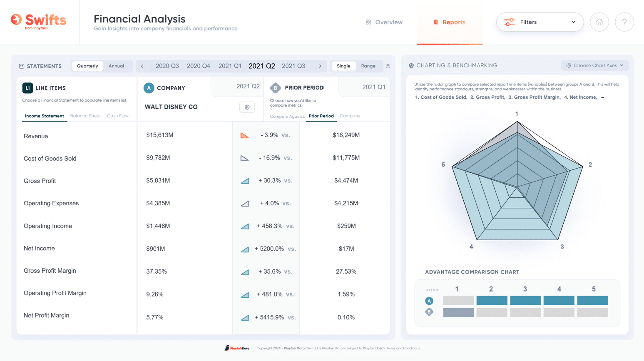
Task: Select period 2021 Q3
Action: 293,66
